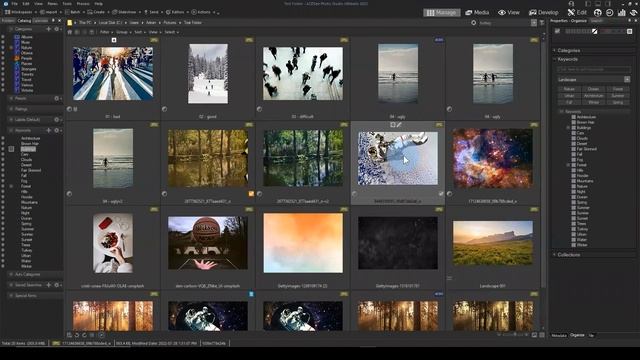Click the Send toolbar button

coord(152,12)
